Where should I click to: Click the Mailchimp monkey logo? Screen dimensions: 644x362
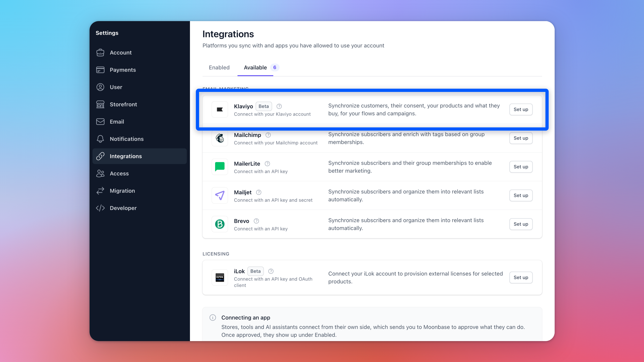[x=220, y=138]
